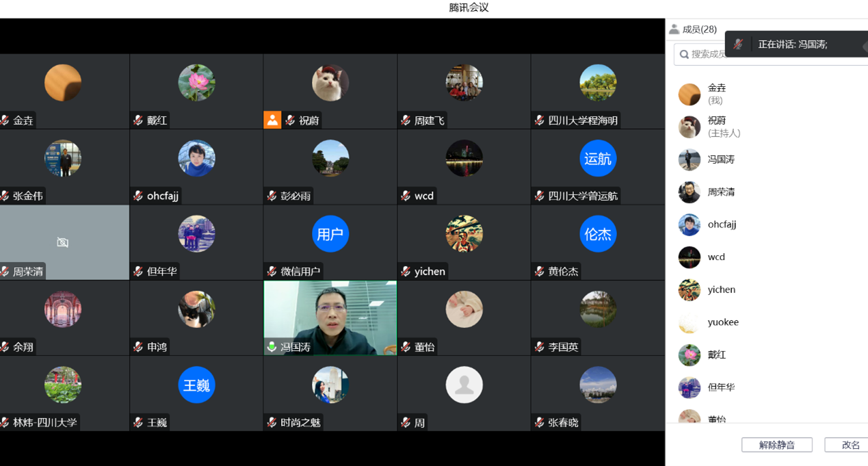The height and width of the screenshot is (466, 868).
Task: Expand the speaking banner using its right-edge arrow
Action: click(x=865, y=47)
